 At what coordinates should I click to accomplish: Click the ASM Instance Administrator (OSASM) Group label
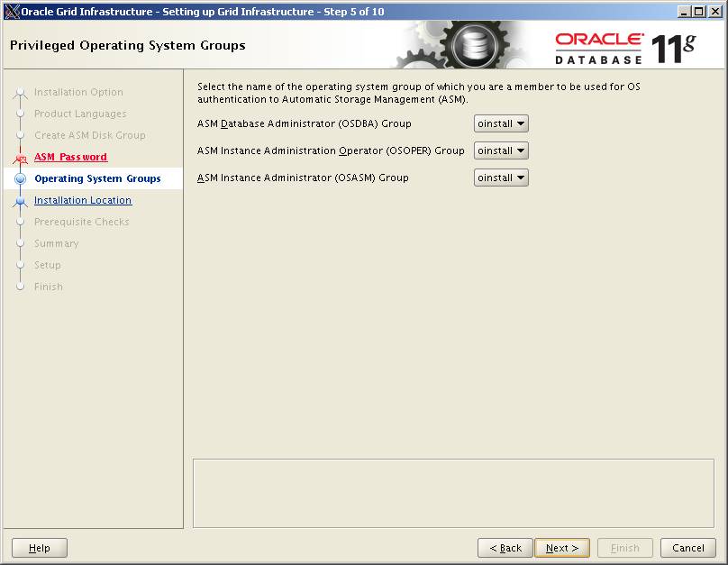[303, 178]
